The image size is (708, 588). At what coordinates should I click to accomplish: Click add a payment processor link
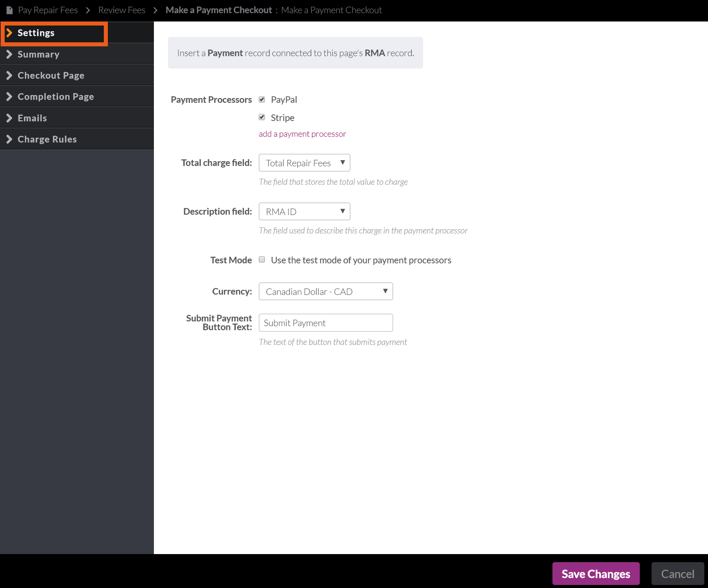point(302,134)
